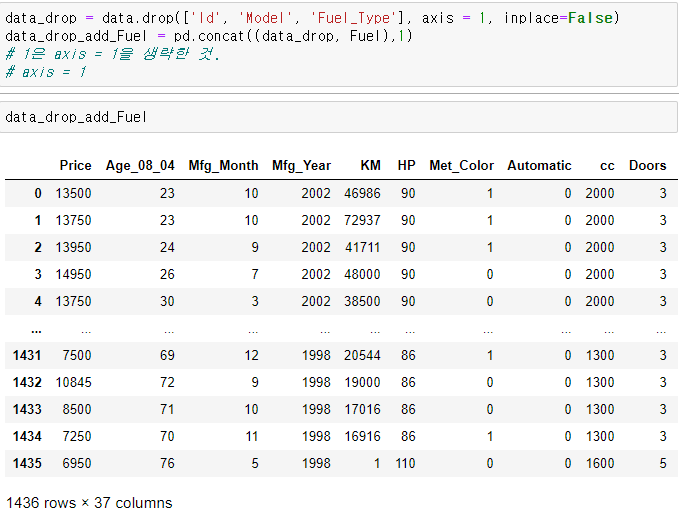The width and height of the screenshot is (679, 516).
Task: Click the KM value 72937
Action: point(362,220)
